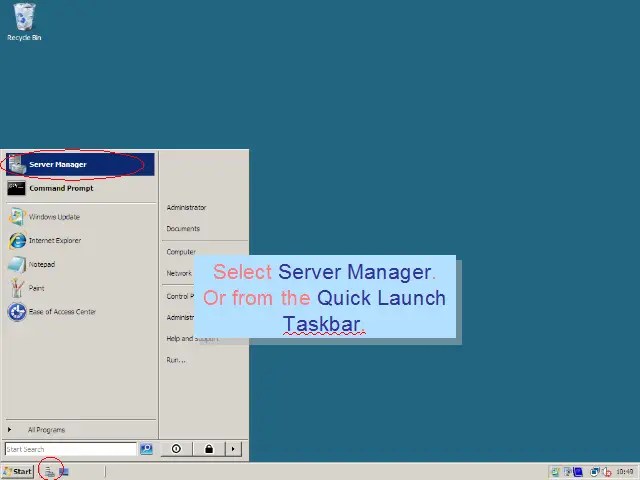The height and width of the screenshot is (480, 640).
Task: Open the Recycle Bin on the desktop
Action: [24, 22]
